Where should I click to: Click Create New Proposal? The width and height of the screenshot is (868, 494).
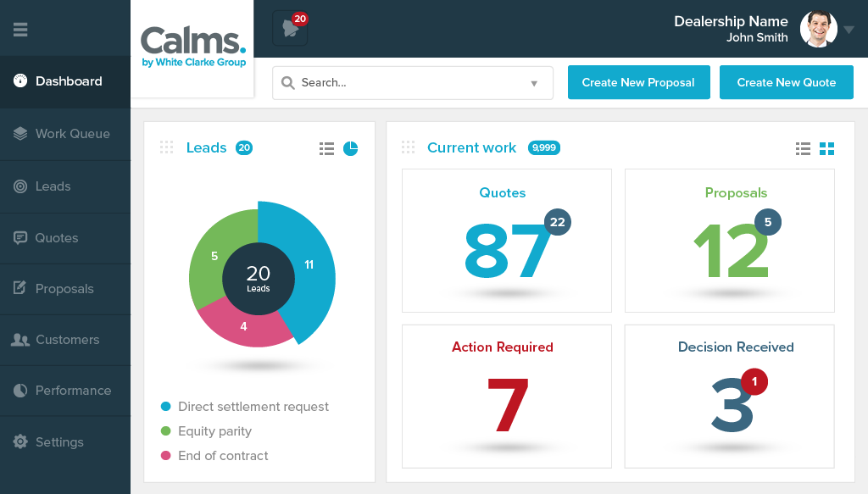coord(638,82)
